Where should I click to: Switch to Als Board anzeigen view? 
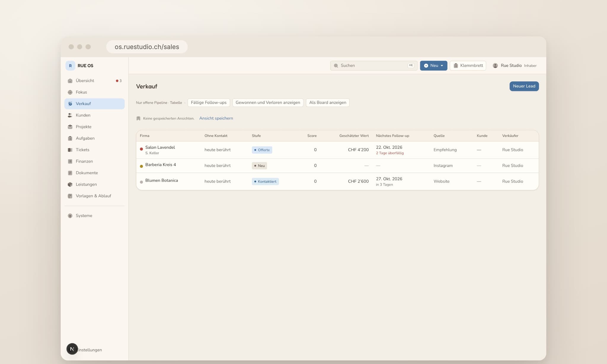328,102
